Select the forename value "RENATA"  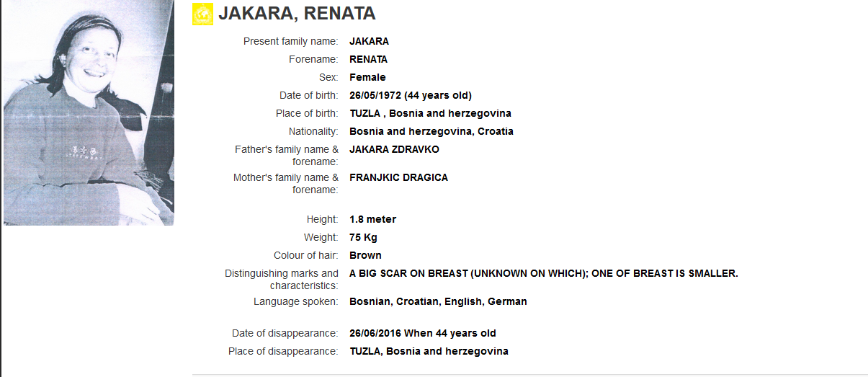click(x=368, y=59)
